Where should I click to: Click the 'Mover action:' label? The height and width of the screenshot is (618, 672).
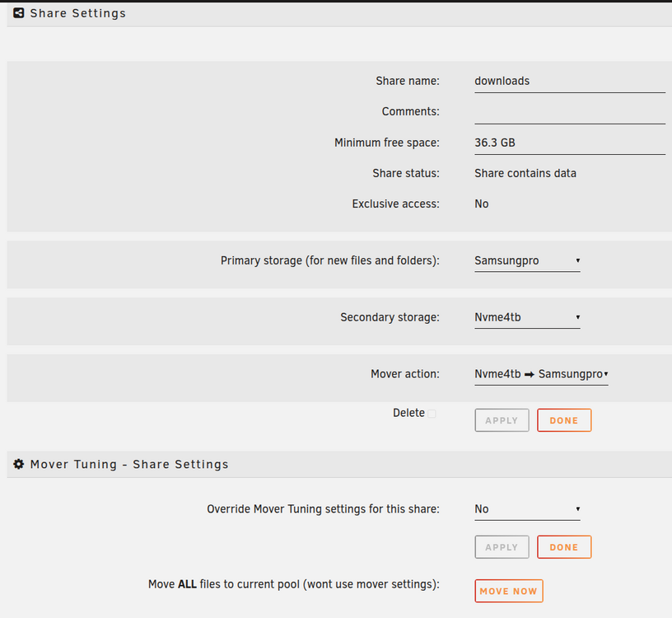coord(405,374)
